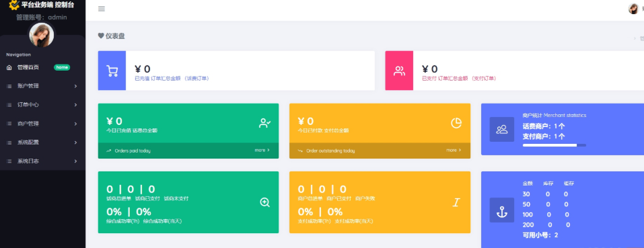Click the trending-down icon beside Order outstanding today
The height and width of the screenshot is (248, 644).
300,151
